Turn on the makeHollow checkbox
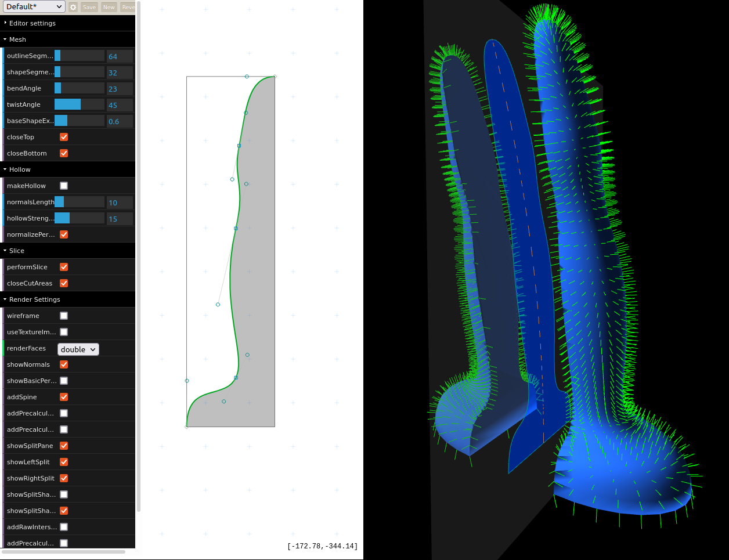This screenshot has height=560, width=729. [x=64, y=186]
